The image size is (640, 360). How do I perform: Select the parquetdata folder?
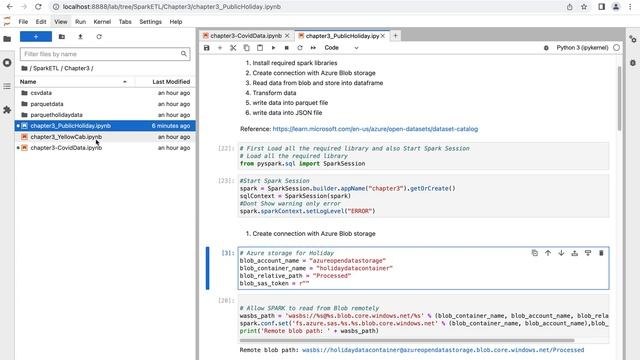(105, 104)
